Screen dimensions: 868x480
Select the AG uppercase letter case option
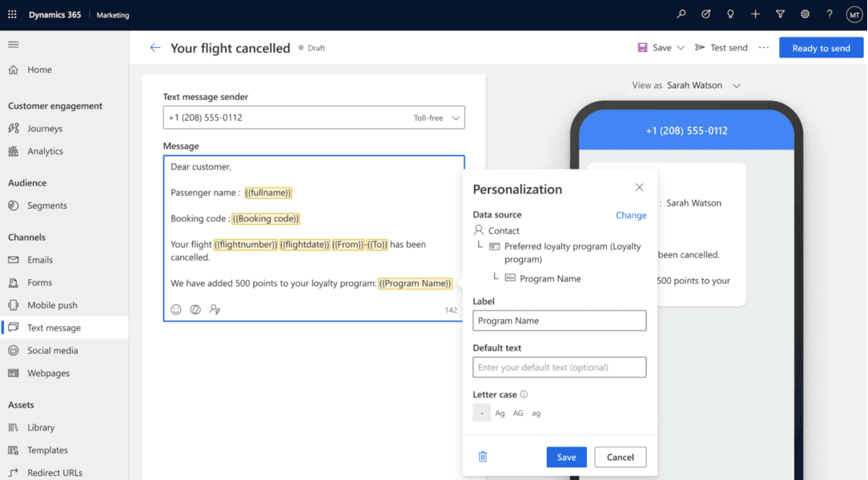(517, 413)
